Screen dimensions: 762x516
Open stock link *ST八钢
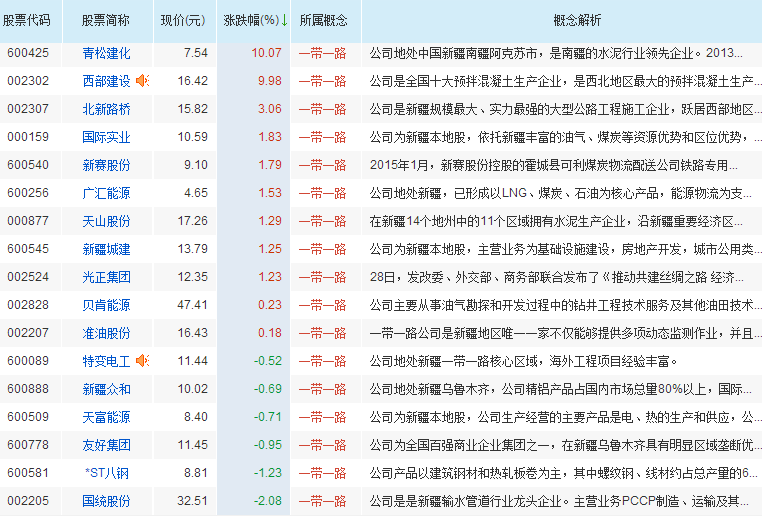(x=106, y=473)
